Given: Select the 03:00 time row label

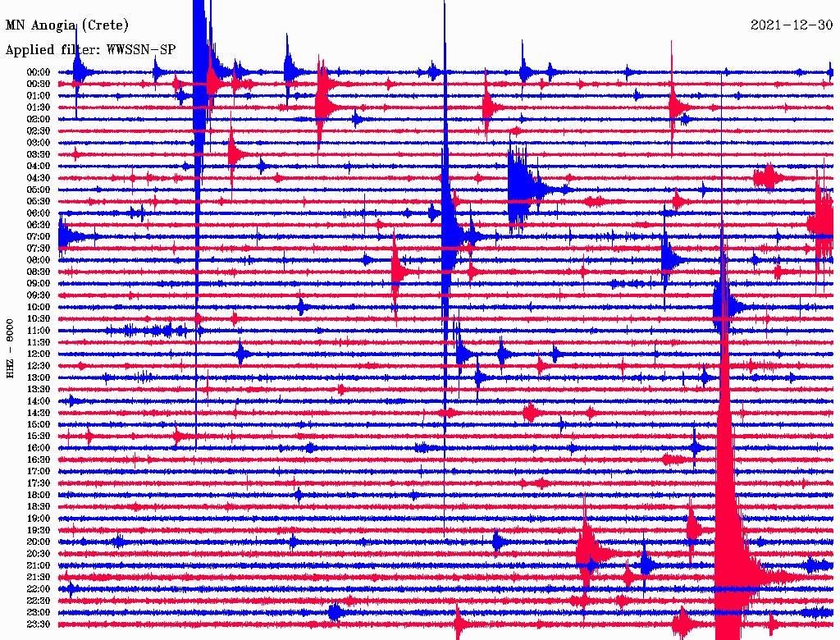Looking at the screenshot, I should coord(39,143).
